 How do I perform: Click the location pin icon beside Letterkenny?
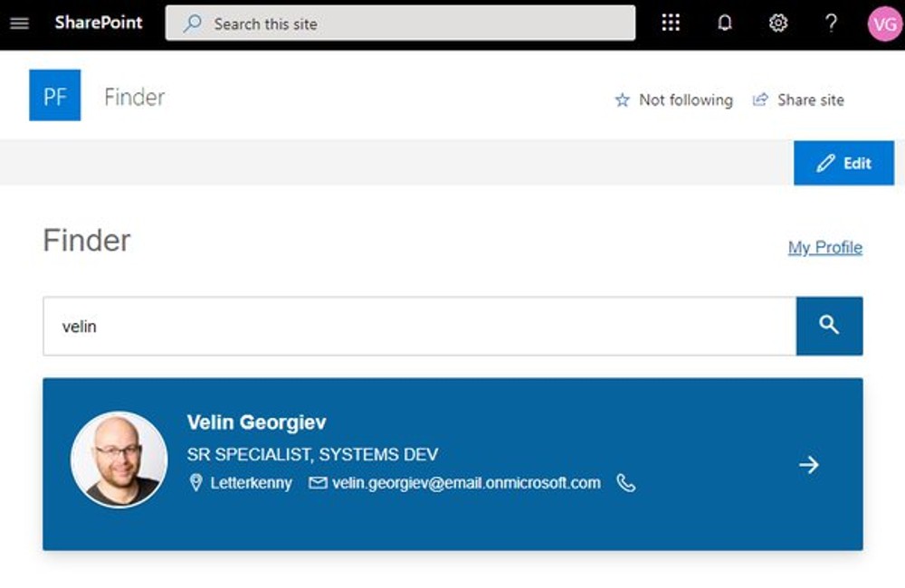point(195,483)
